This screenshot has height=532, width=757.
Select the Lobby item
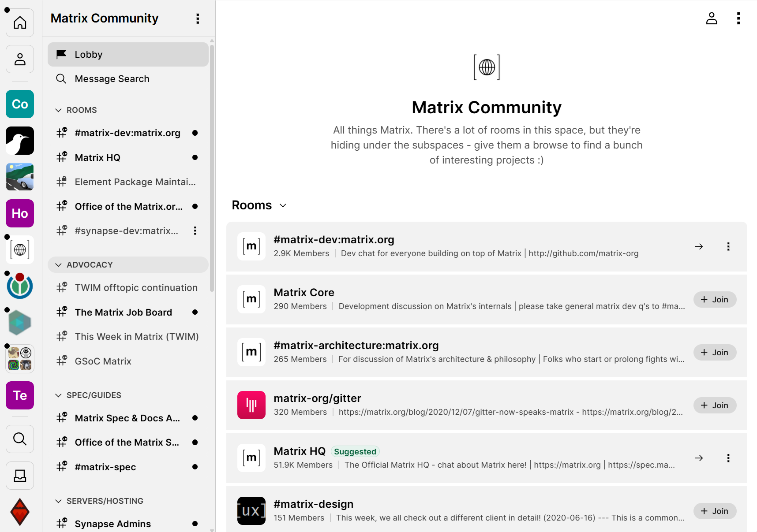[128, 55]
